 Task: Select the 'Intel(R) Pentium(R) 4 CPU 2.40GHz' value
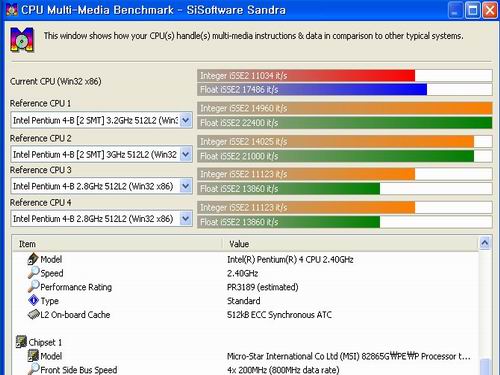(290, 259)
